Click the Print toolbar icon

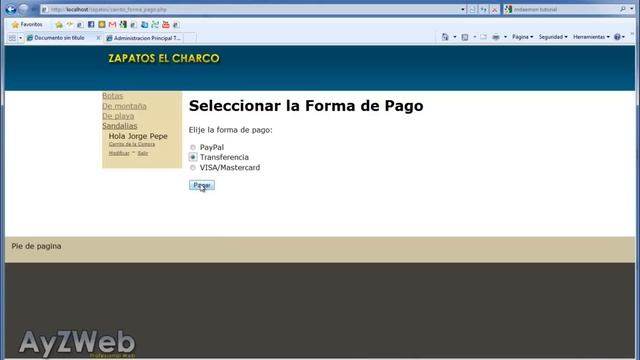tap(496, 37)
